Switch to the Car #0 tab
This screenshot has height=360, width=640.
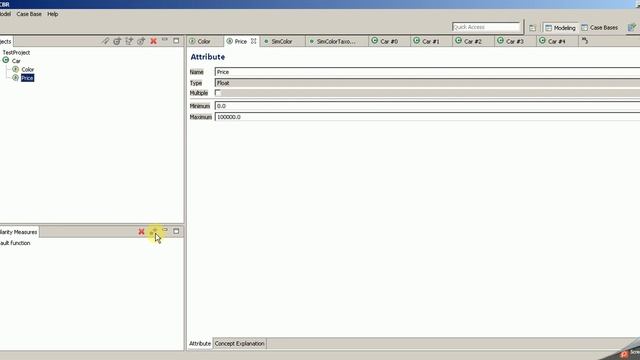pos(389,41)
